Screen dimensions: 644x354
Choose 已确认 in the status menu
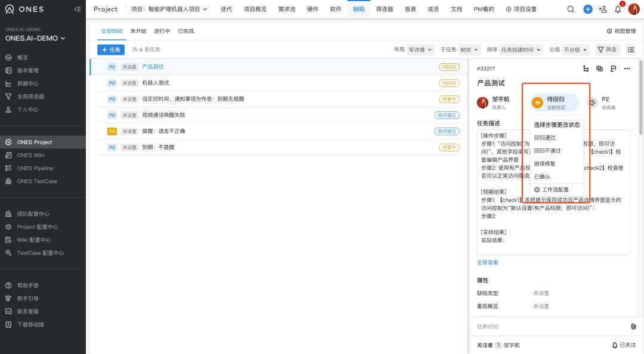coord(556,176)
